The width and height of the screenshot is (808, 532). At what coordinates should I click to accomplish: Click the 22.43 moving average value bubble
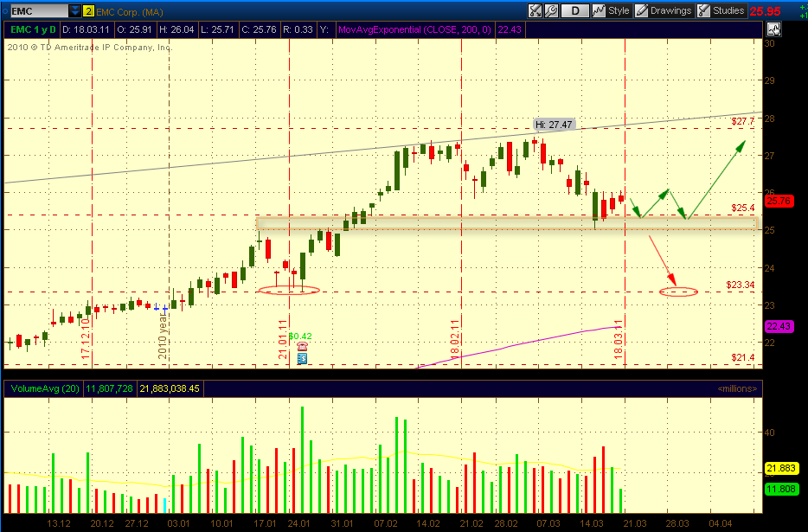click(x=779, y=326)
